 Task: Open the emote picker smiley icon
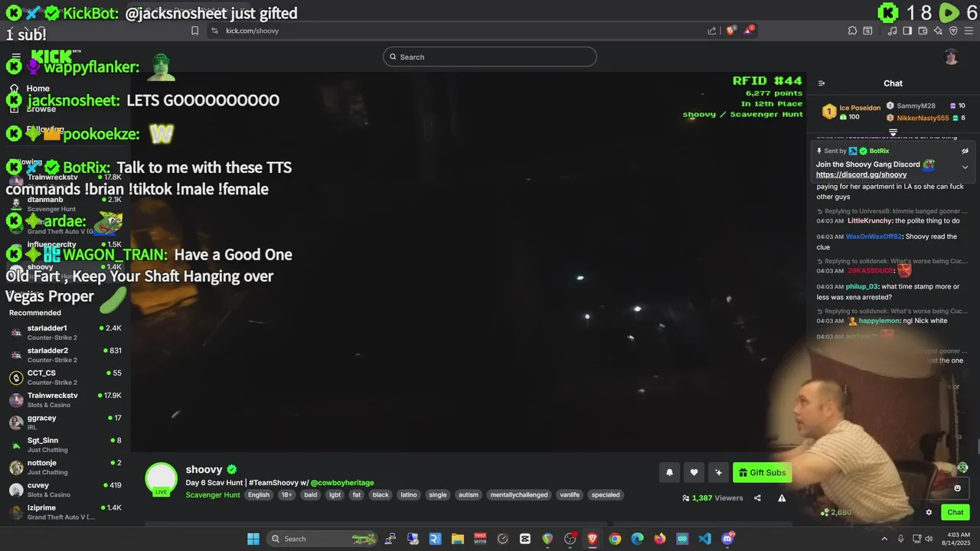click(x=957, y=488)
